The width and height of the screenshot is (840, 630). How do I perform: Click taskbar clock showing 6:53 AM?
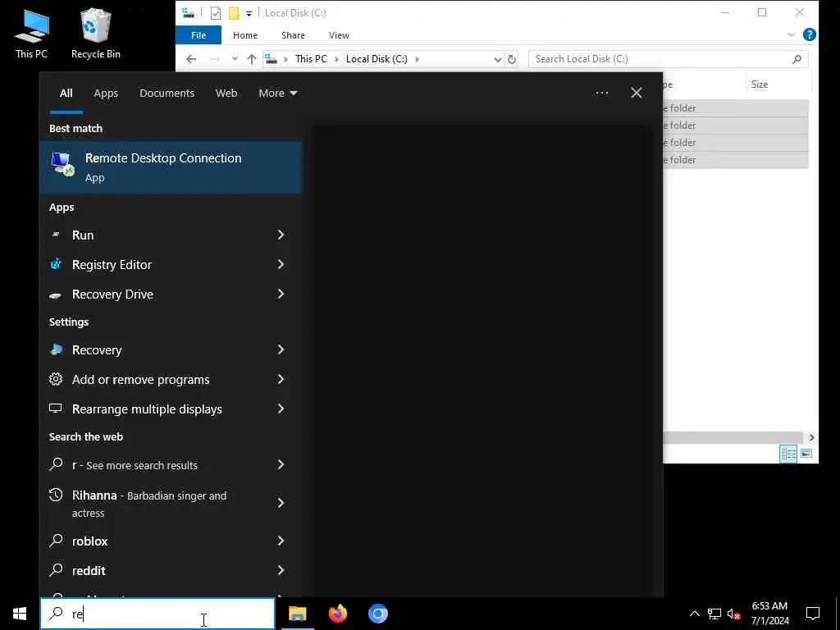(769, 614)
